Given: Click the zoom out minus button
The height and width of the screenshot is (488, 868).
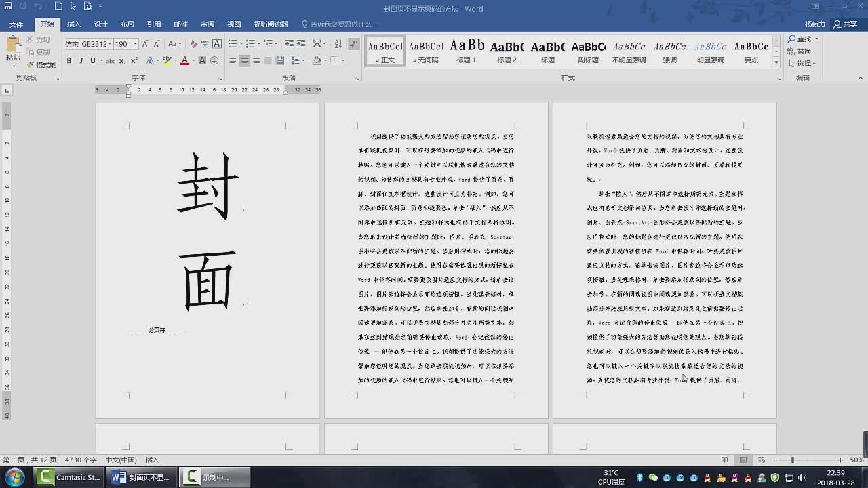Looking at the screenshot, I should [x=776, y=460].
